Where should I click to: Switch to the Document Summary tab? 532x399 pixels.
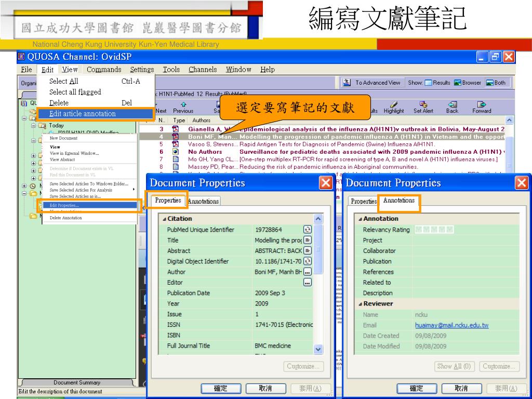click(77, 382)
